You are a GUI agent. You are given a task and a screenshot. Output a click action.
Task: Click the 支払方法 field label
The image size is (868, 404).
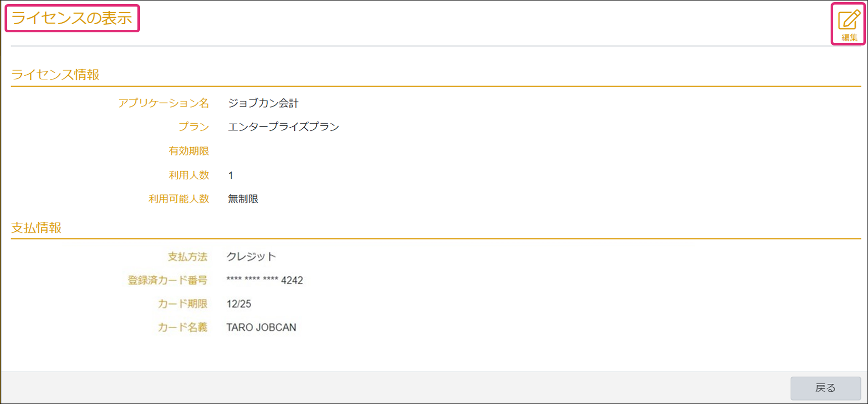[x=187, y=257]
